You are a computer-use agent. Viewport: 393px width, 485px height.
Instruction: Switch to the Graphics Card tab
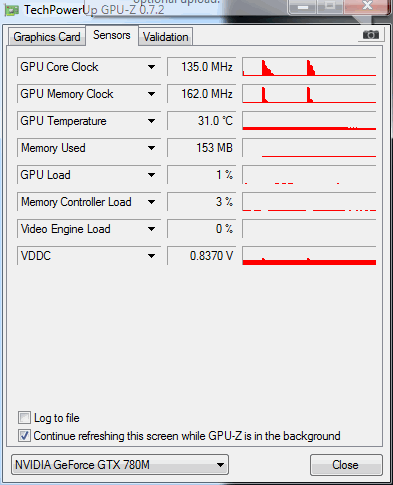47,37
